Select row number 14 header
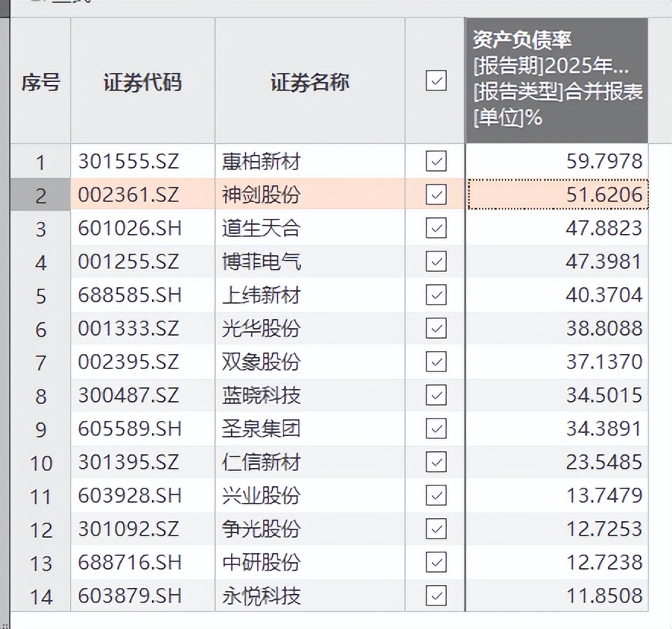 (40, 596)
